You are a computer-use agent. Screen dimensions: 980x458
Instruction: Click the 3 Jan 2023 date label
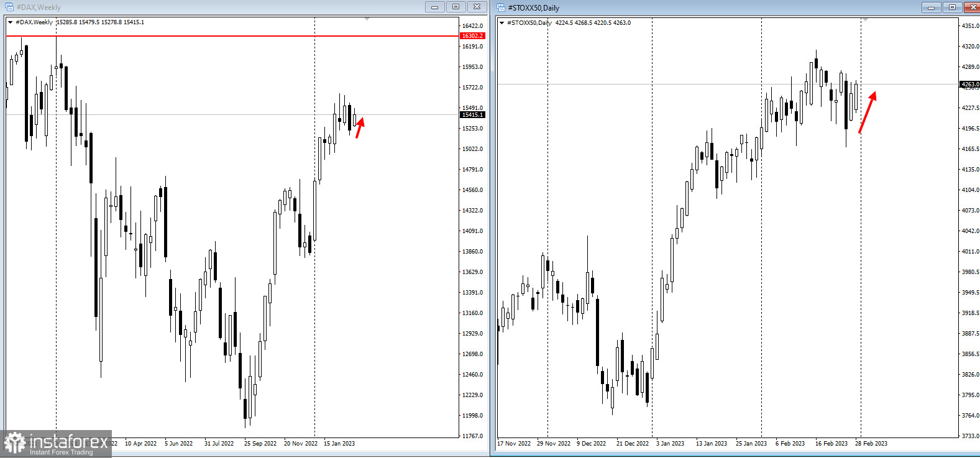pyautogui.click(x=670, y=444)
